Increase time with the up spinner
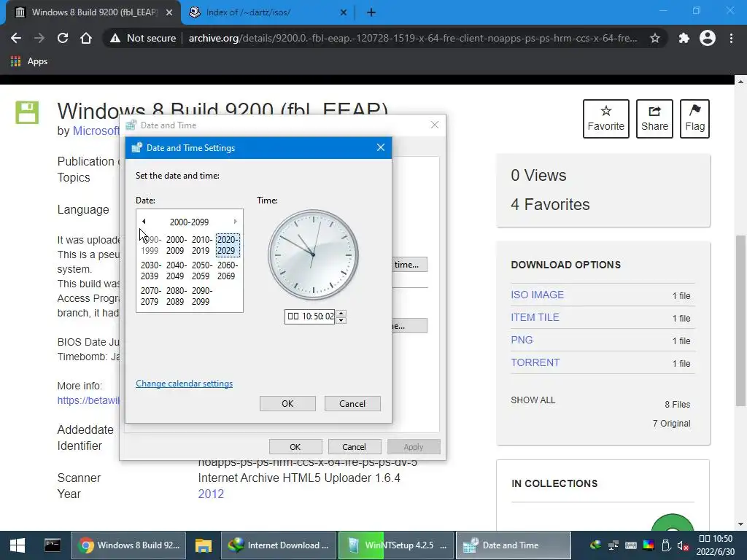Image resolution: width=747 pixels, height=560 pixels. [341, 314]
